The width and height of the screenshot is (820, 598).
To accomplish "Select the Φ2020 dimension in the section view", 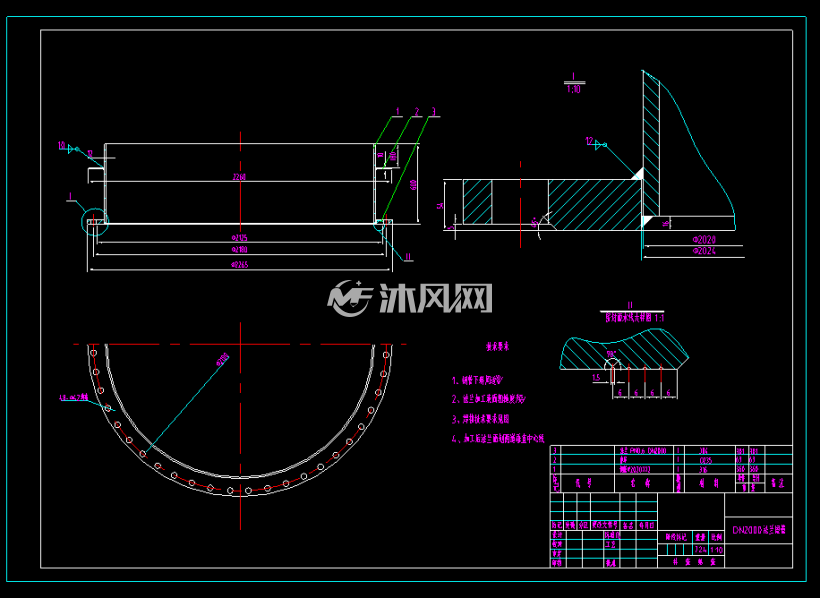I will pos(704,240).
